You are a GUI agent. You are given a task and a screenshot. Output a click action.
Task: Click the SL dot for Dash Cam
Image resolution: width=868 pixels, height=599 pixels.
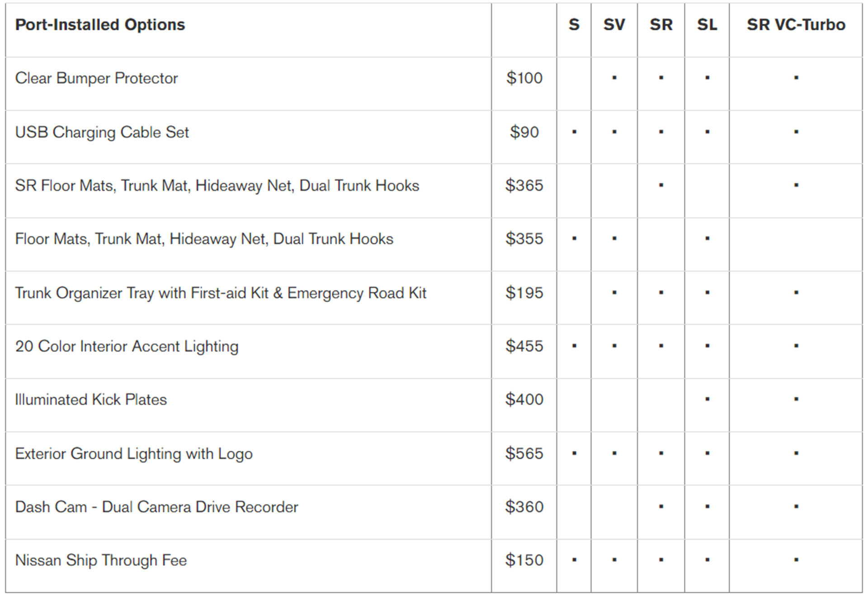point(707,506)
